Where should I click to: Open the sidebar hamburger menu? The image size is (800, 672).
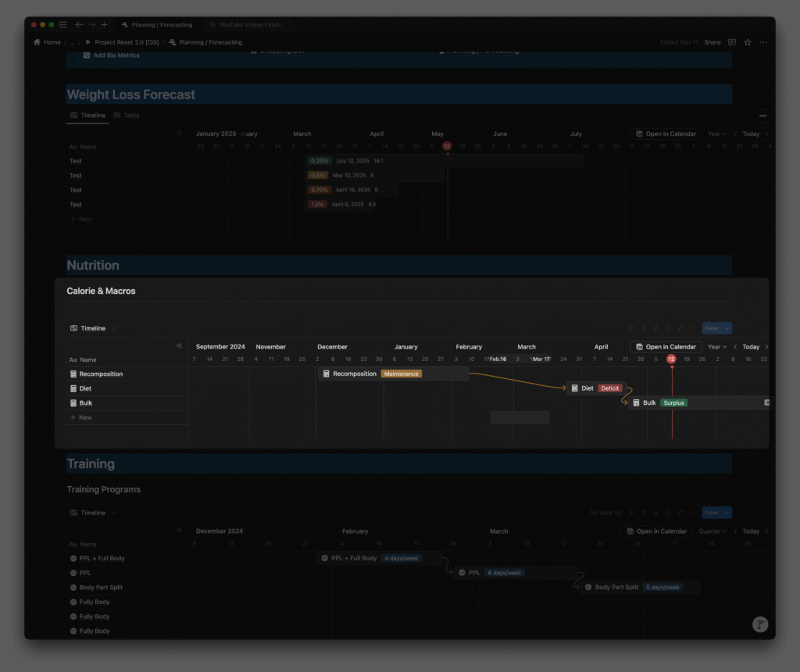(x=63, y=25)
